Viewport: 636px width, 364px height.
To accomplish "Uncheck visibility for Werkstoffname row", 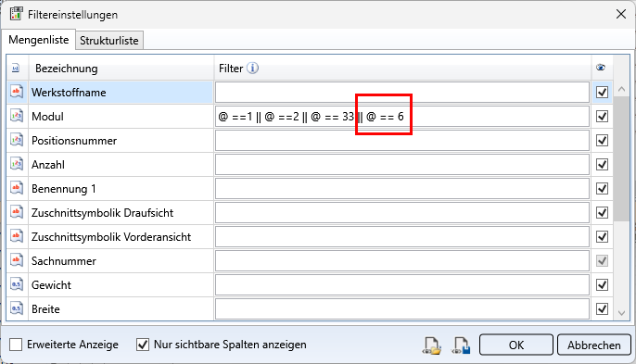I will pos(602,93).
